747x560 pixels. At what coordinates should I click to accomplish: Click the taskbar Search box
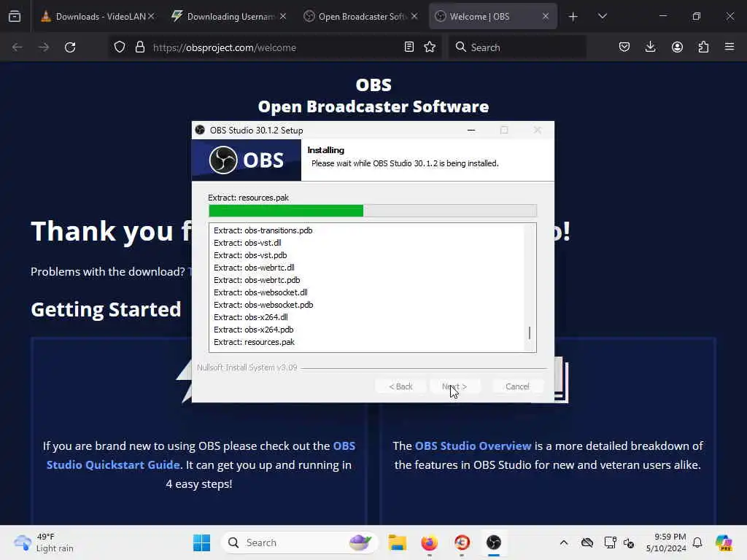point(299,542)
